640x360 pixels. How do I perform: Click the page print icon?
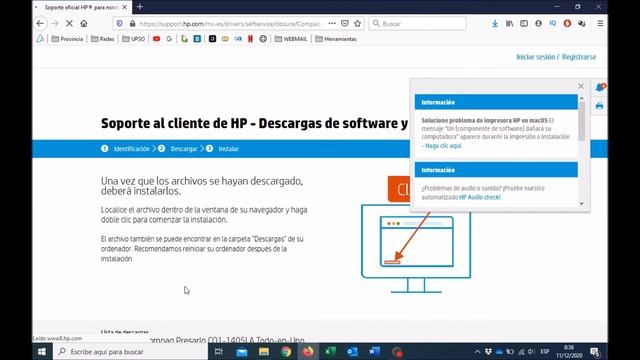point(599,106)
